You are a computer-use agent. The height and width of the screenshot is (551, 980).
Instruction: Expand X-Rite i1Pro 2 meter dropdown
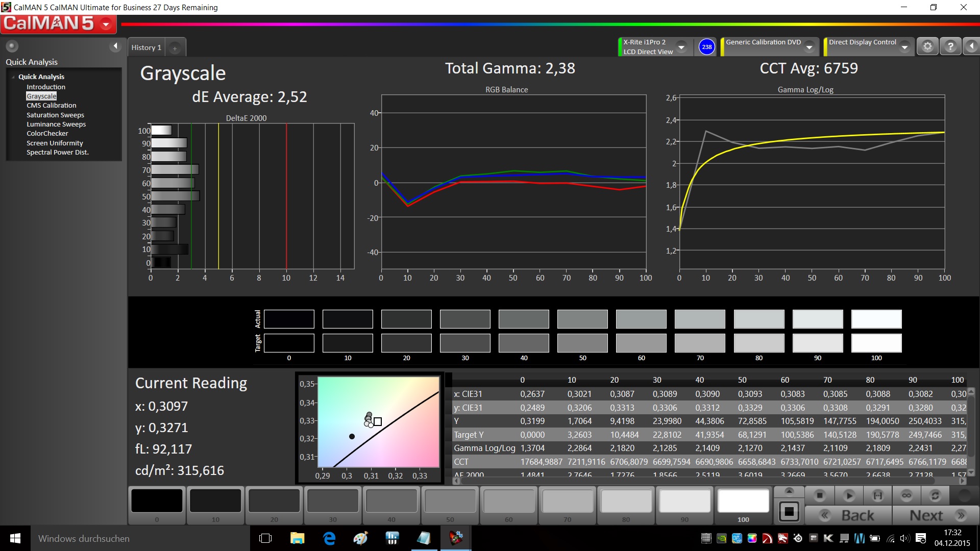pyautogui.click(x=681, y=47)
